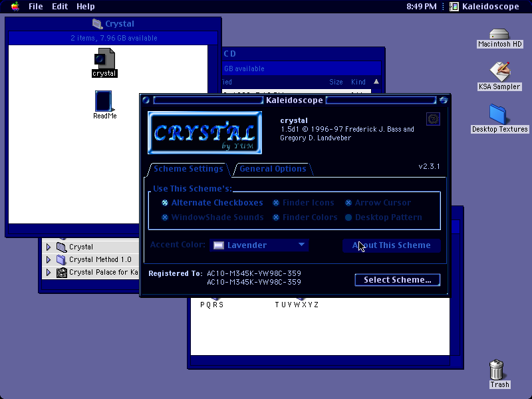
Task: Open the Accent Color Lavender dropdown
Action: pyautogui.click(x=259, y=245)
